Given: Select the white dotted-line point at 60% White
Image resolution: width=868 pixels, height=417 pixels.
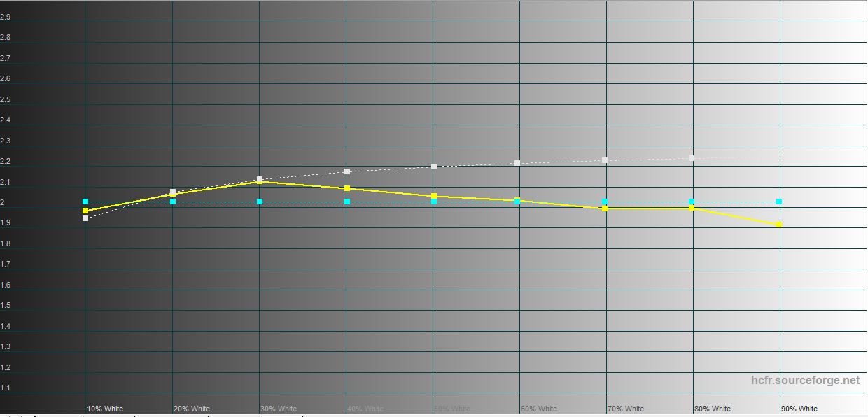Looking at the screenshot, I should point(517,163).
